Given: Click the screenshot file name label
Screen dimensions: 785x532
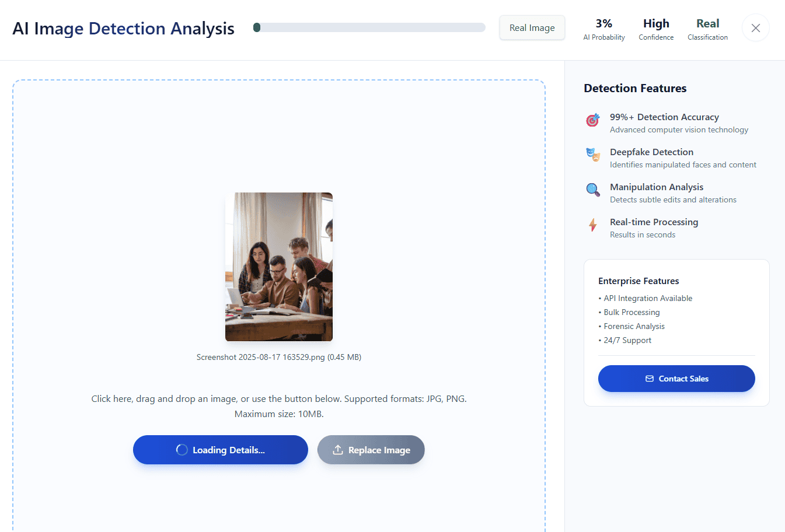Looking at the screenshot, I should click(279, 357).
